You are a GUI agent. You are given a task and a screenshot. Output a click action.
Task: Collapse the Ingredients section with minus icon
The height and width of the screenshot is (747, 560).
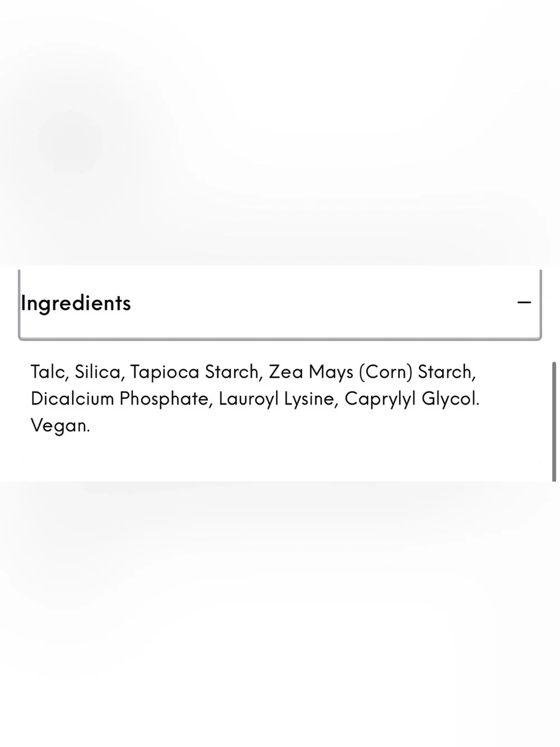(x=524, y=303)
